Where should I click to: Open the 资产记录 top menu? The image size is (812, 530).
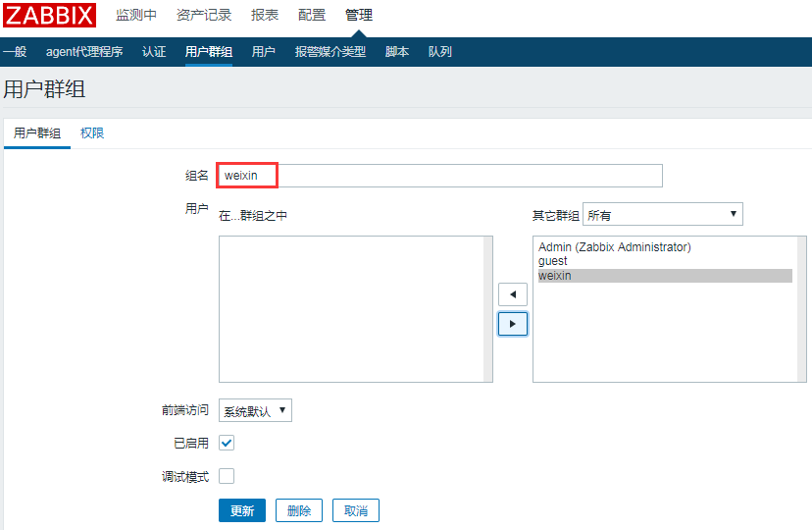204,15
